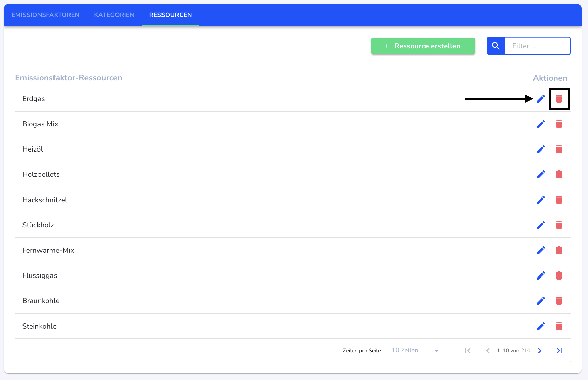
Task: Click the Hackschnitzel row label
Action: coord(45,200)
